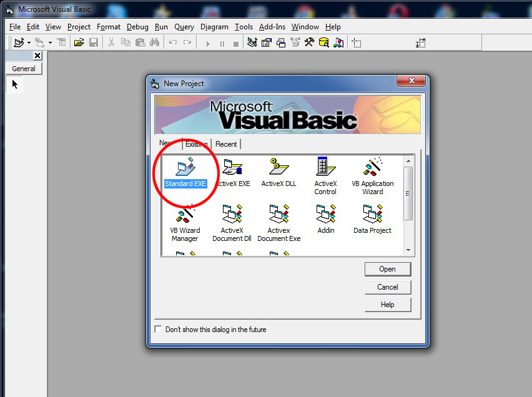Open the Properties Window toolbar icon
Viewport: 532px width, 397px height.
pos(267,42)
